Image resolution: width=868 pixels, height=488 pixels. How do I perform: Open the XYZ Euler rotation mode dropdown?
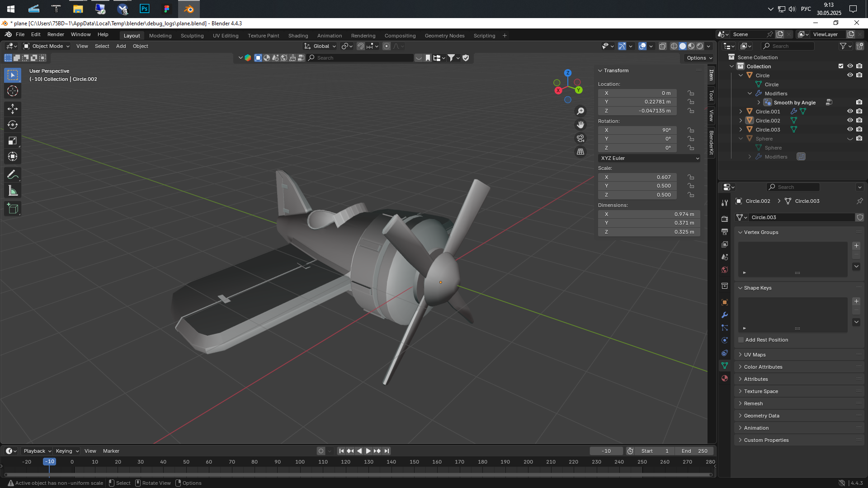click(649, 158)
